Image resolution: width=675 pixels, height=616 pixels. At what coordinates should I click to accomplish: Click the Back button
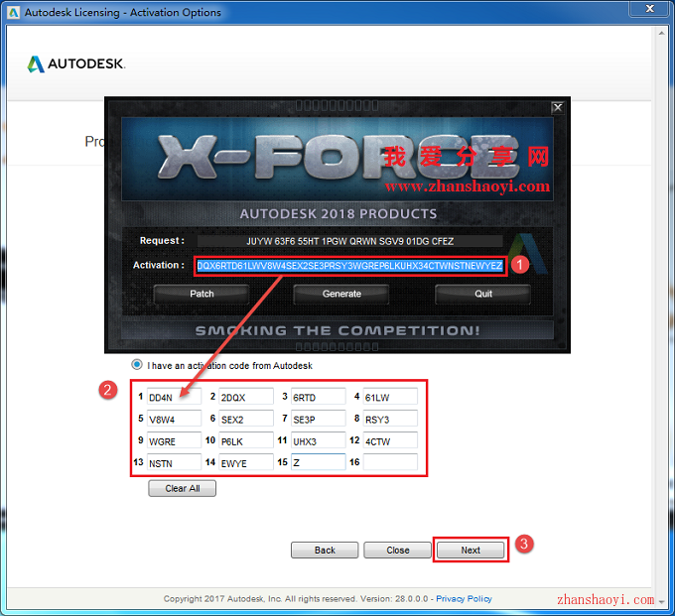click(x=325, y=551)
